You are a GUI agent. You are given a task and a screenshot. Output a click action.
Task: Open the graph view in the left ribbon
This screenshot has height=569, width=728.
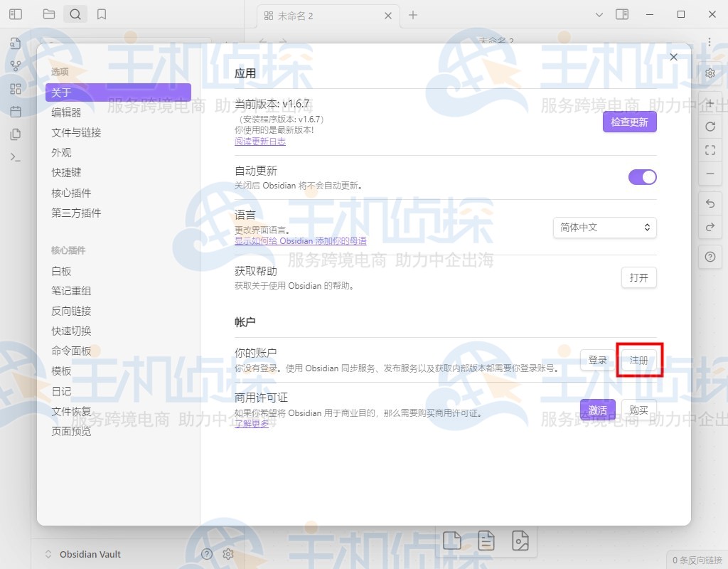16,65
